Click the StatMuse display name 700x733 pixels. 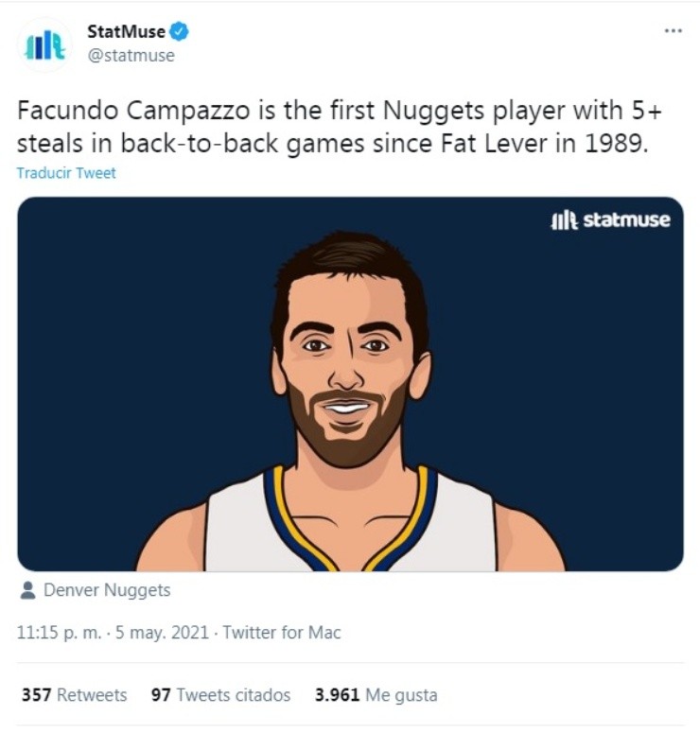point(126,32)
